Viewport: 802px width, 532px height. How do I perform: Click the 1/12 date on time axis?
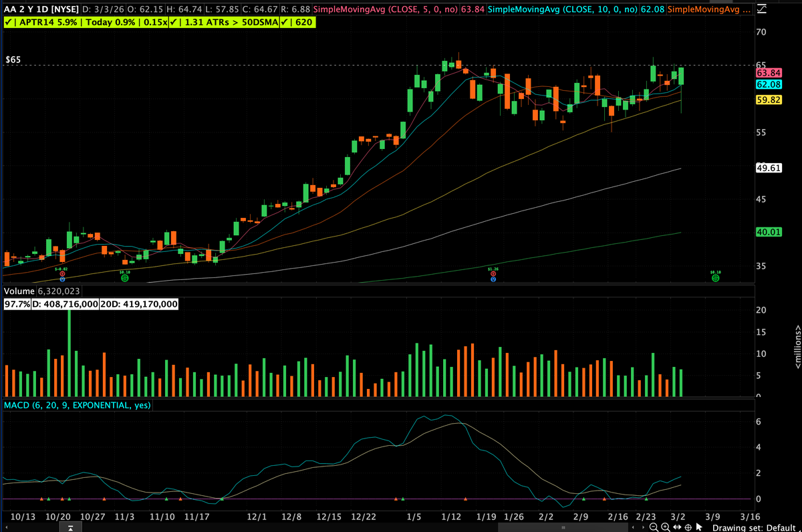452,517
